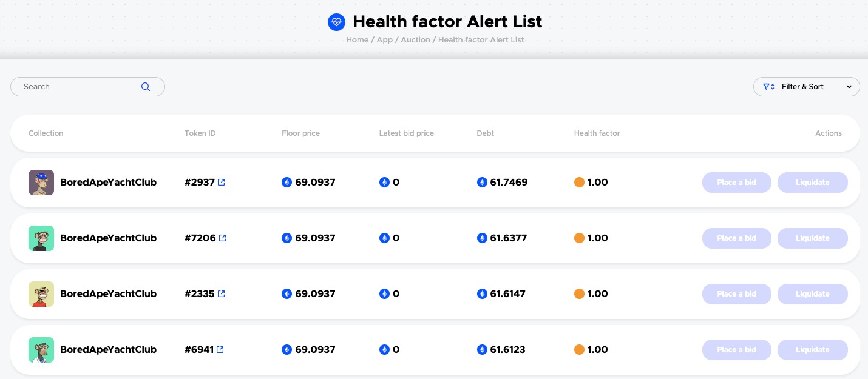Image resolution: width=868 pixels, height=379 pixels.
Task: Place a bid on token #2937
Action: coord(737,183)
